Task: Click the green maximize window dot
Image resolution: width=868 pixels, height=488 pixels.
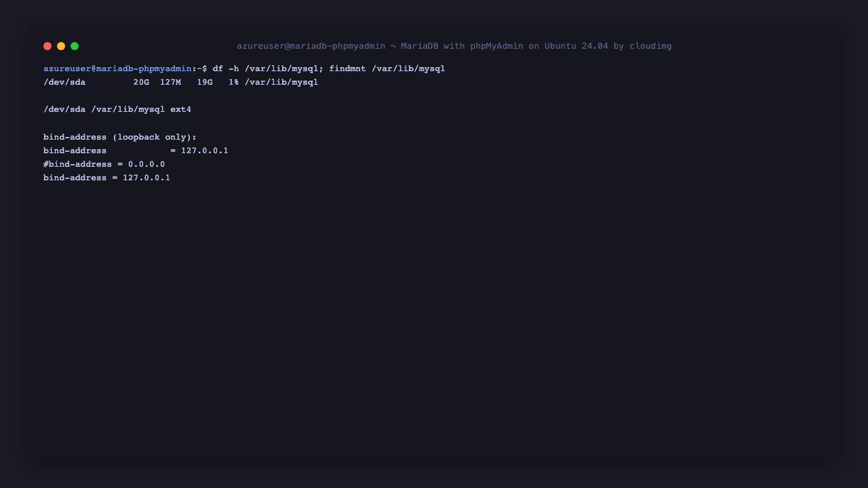Action: point(75,46)
